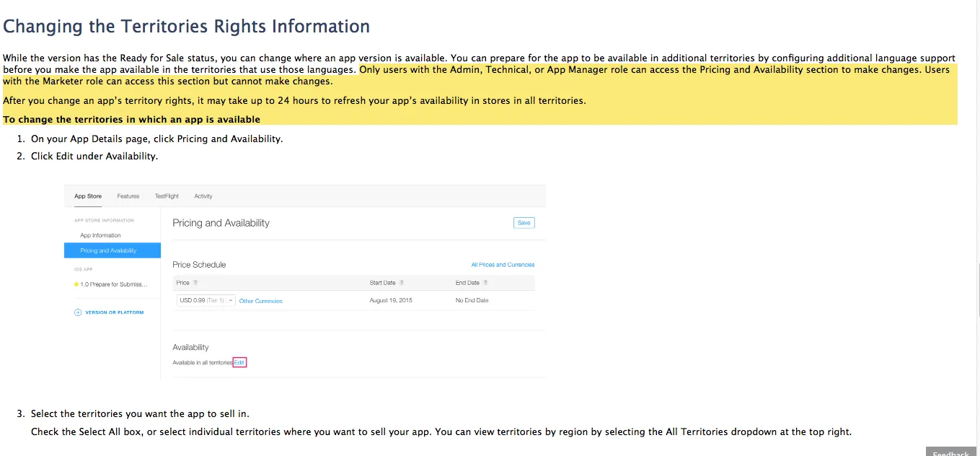Click the Other Currencies link
980x456 pixels.
coord(261,301)
